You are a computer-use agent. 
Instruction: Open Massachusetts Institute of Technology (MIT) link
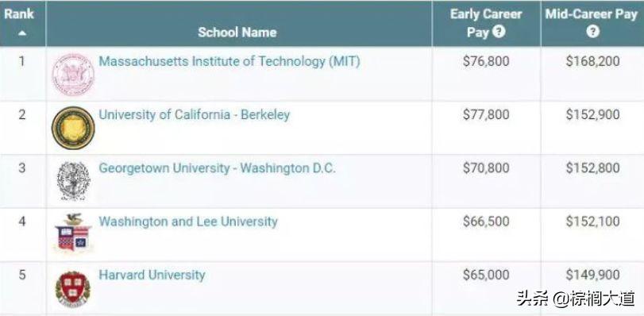click(229, 62)
